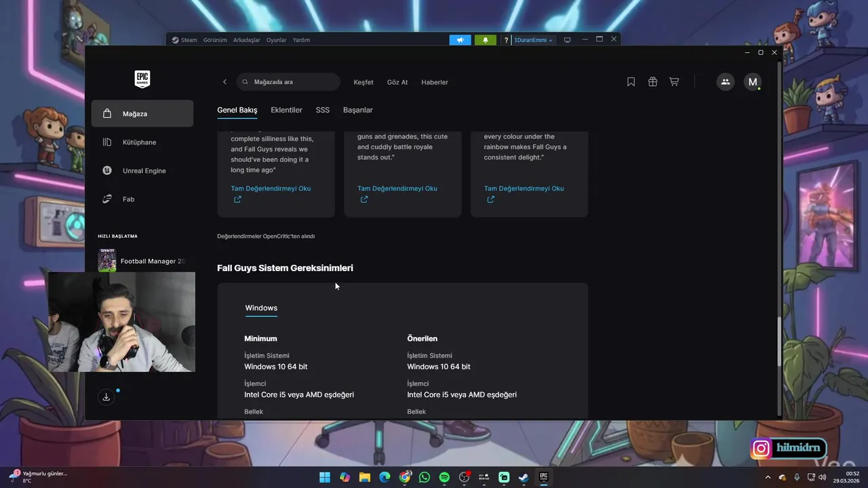Open external link icon under first review
Viewport: 868px width, 488px height.
237,200
